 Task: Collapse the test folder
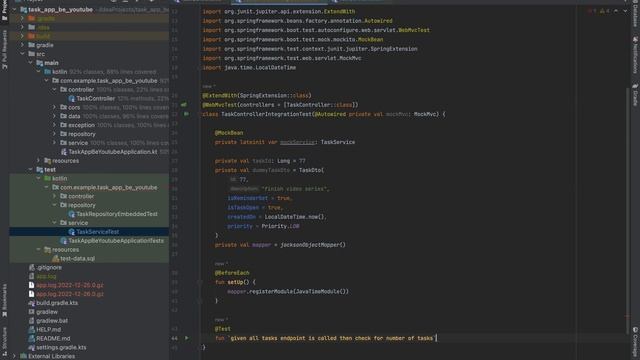point(31,169)
